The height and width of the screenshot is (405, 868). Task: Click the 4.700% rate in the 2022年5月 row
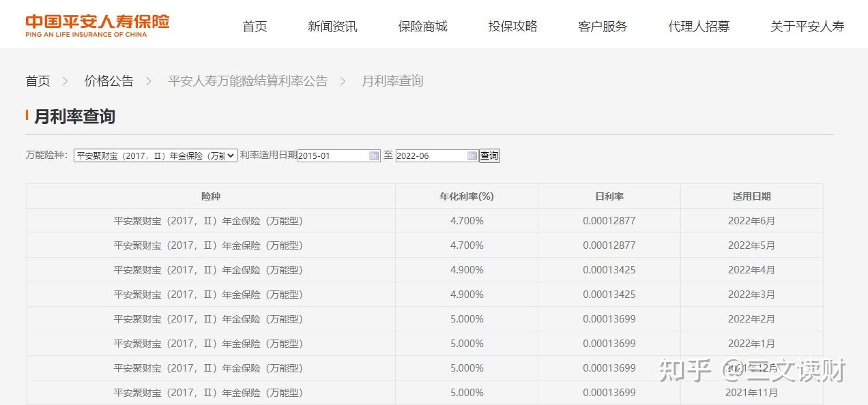click(x=467, y=245)
